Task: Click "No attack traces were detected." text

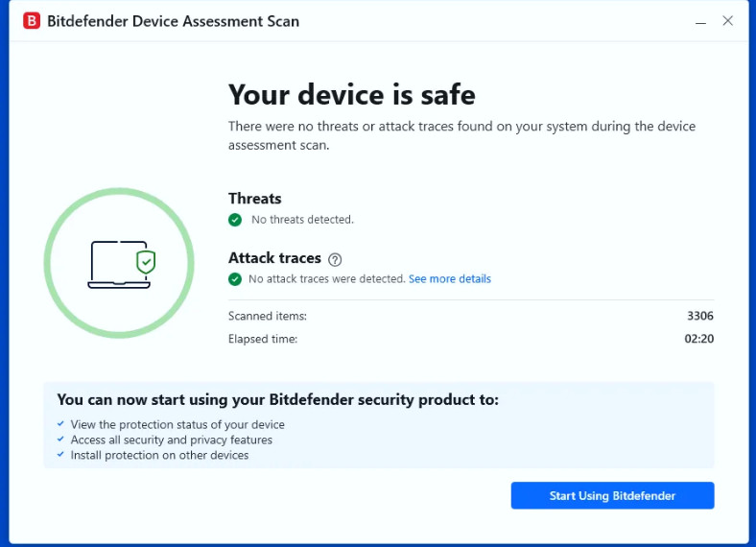Action: [327, 279]
